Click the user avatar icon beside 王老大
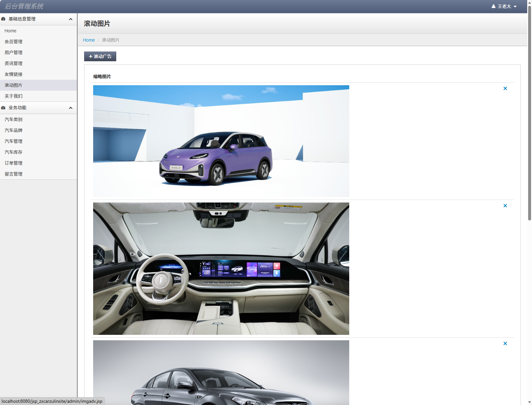 tap(493, 6)
